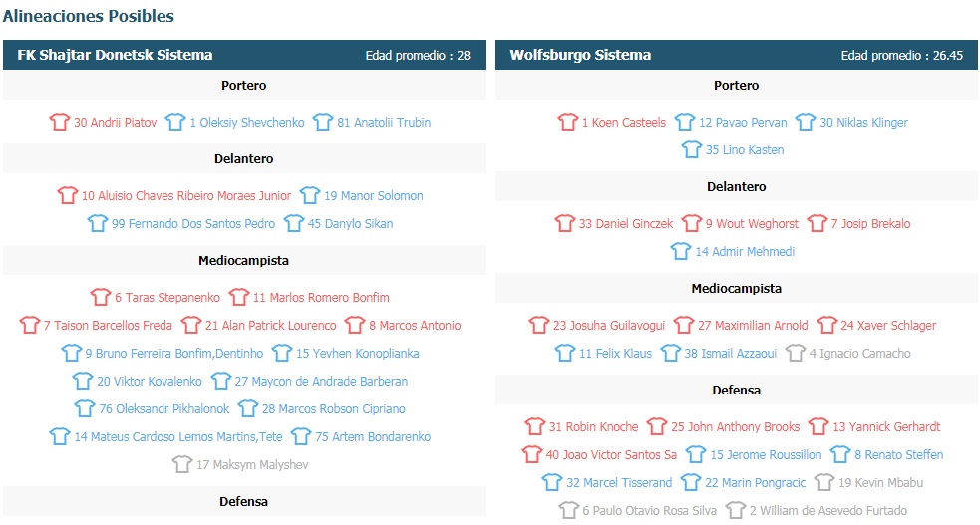The height and width of the screenshot is (525, 980).
Task: Open John Anthony Brooks player link
Action: point(735,427)
